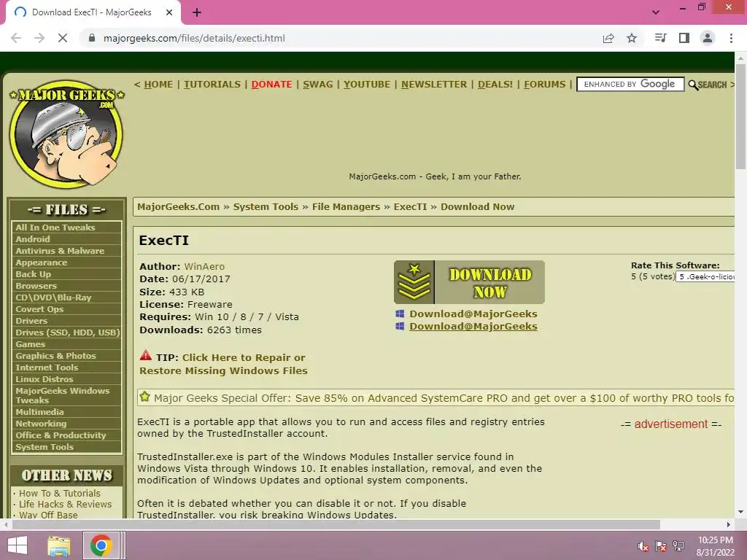
Task: Click the muted speaker tray icon
Action: (x=643, y=546)
